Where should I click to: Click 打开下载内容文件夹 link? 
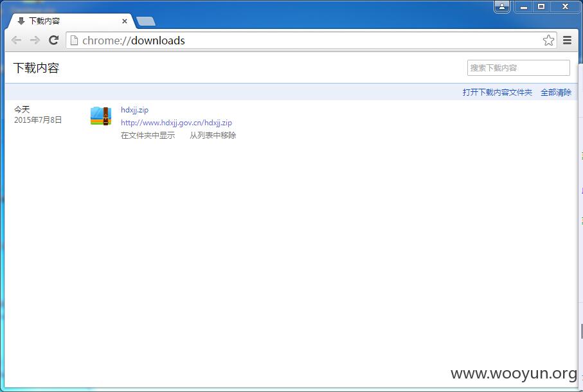[497, 92]
